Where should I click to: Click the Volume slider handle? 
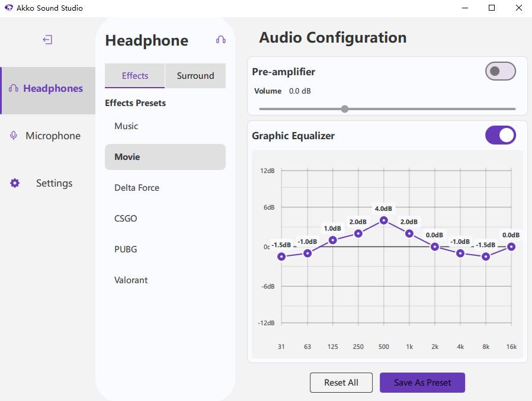[345, 109]
